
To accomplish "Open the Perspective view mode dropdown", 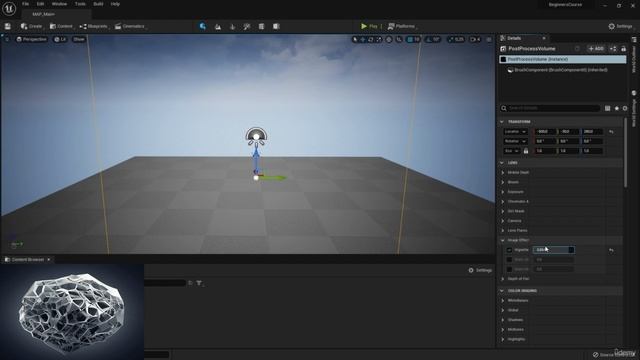I will click(31, 39).
